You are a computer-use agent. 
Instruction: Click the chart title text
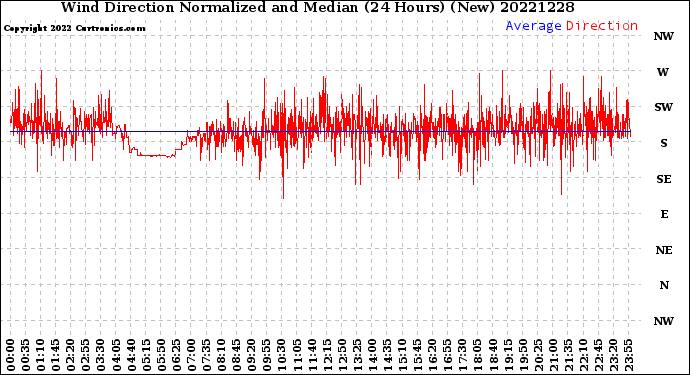[x=317, y=7]
